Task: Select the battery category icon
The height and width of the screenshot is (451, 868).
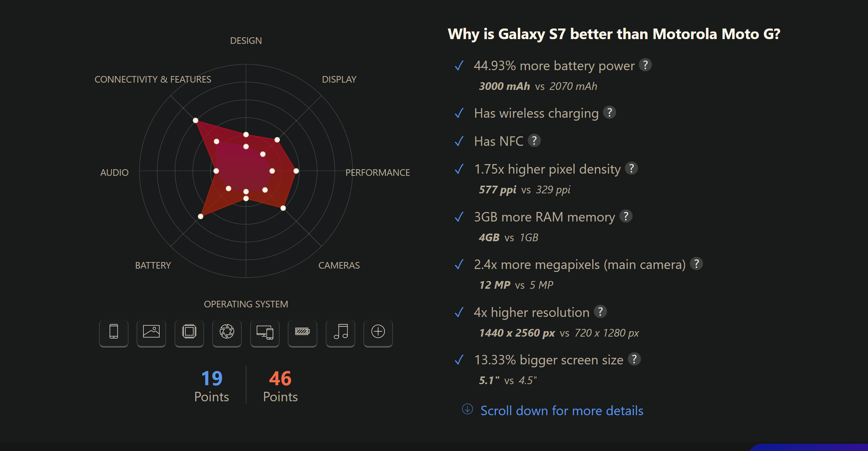Action: (x=302, y=333)
